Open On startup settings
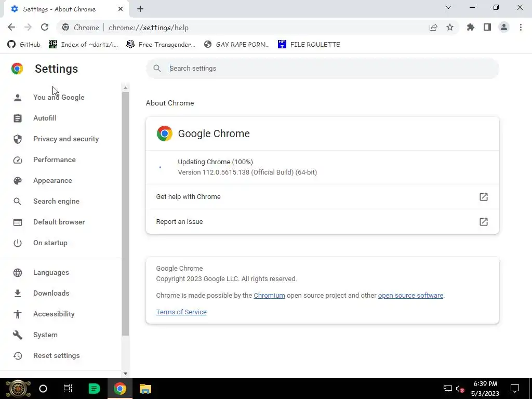This screenshot has height=399, width=532. click(x=50, y=243)
